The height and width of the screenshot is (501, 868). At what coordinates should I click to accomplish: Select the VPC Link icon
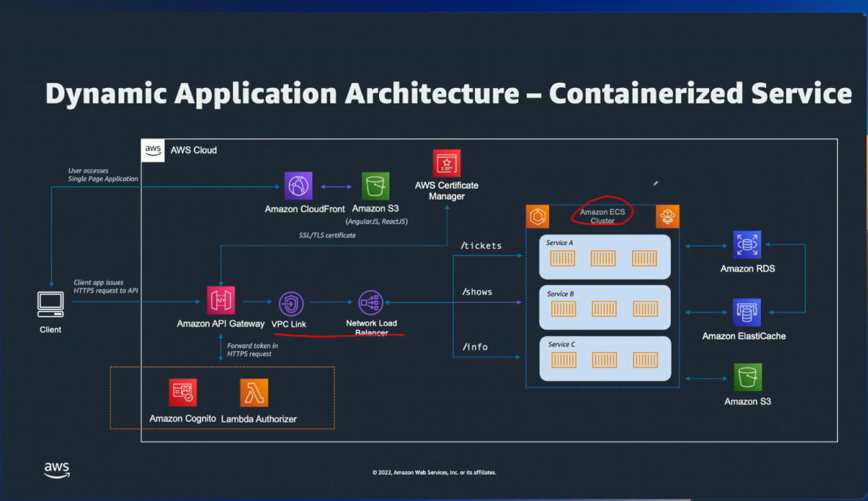pos(291,304)
